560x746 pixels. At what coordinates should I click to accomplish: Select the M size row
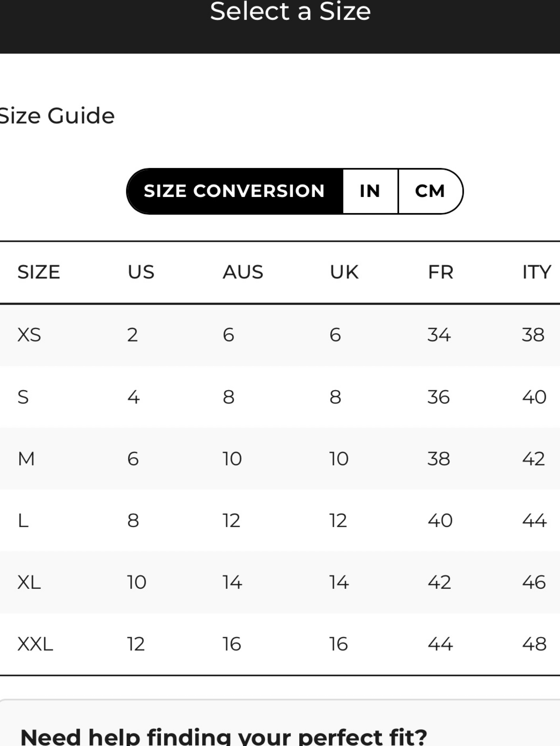pos(280,459)
